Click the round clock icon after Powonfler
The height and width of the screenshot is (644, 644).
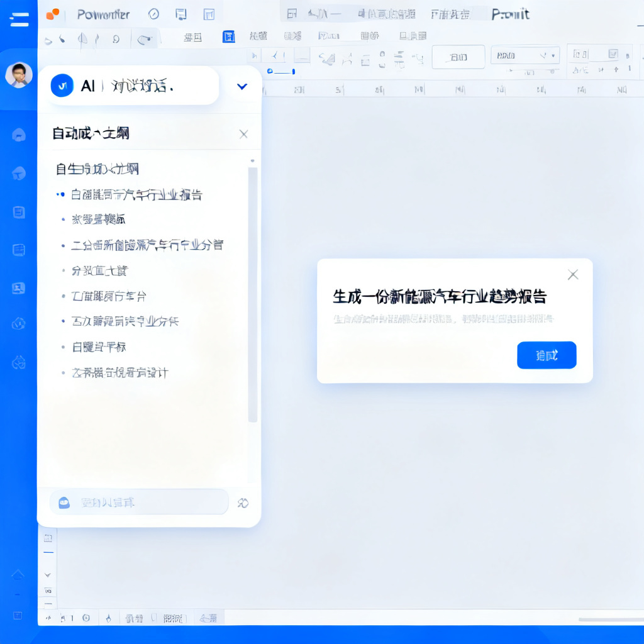click(x=153, y=14)
